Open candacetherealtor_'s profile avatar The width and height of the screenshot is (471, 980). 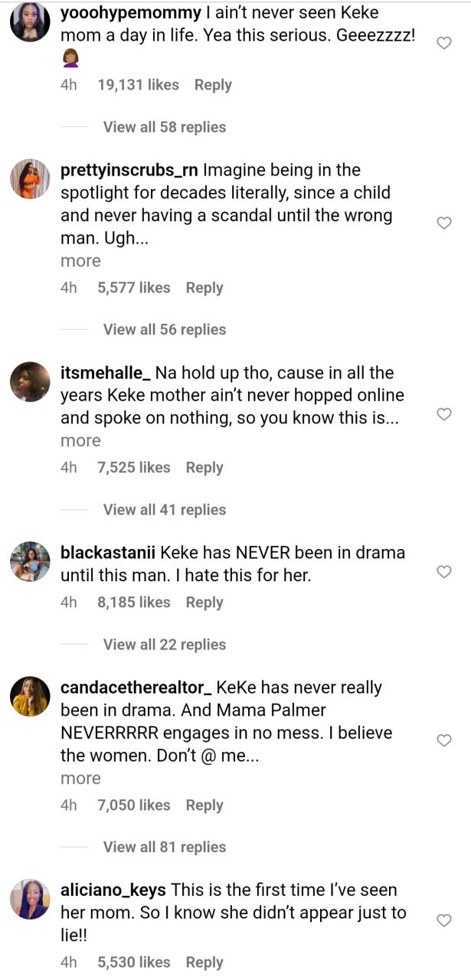(29, 697)
